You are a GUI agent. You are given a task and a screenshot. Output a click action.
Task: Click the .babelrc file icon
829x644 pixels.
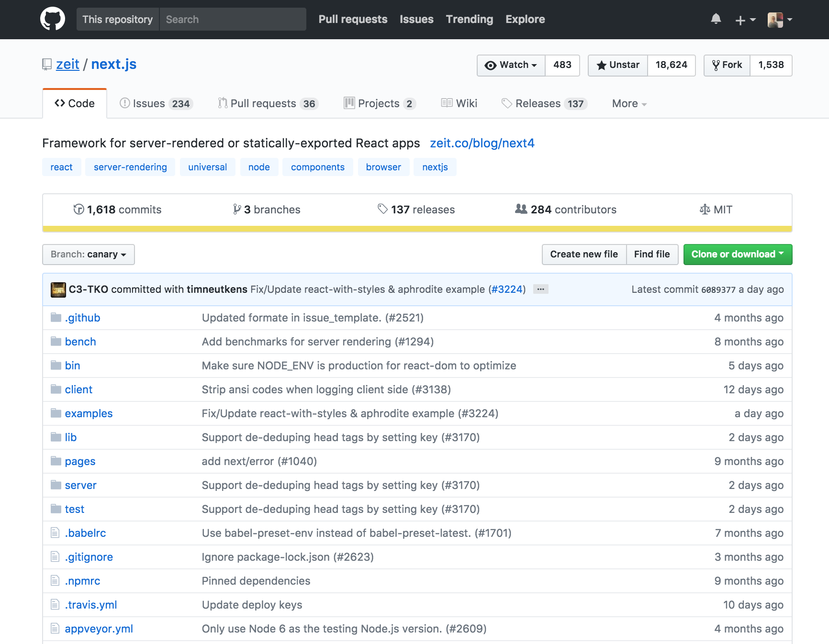pos(56,533)
